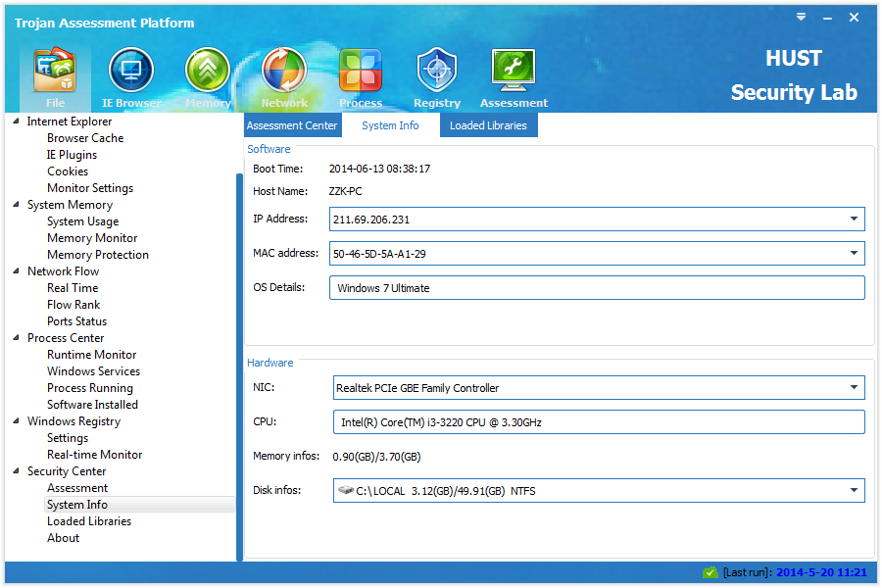Collapse the Network Flow tree node

pos(17,271)
